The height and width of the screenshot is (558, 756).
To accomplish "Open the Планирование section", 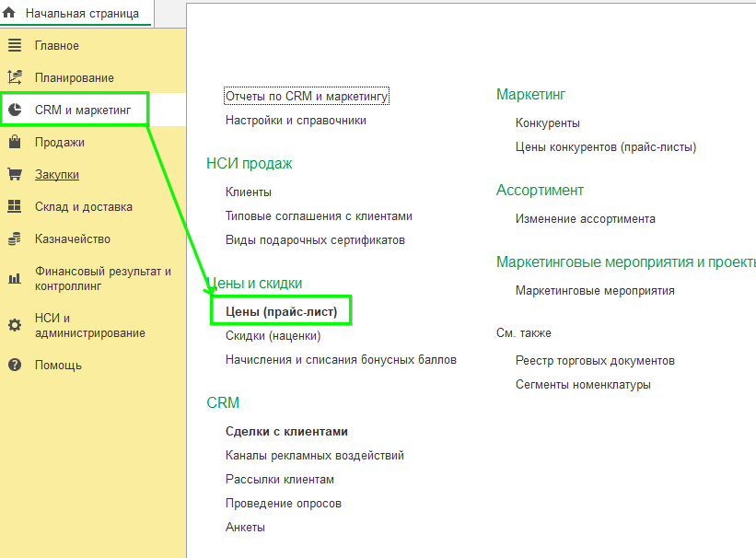I will 75,77.
